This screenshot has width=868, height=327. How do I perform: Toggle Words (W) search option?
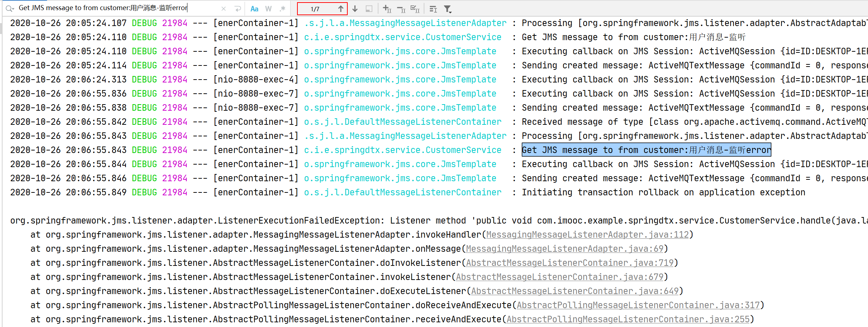(x=268, y=9)
